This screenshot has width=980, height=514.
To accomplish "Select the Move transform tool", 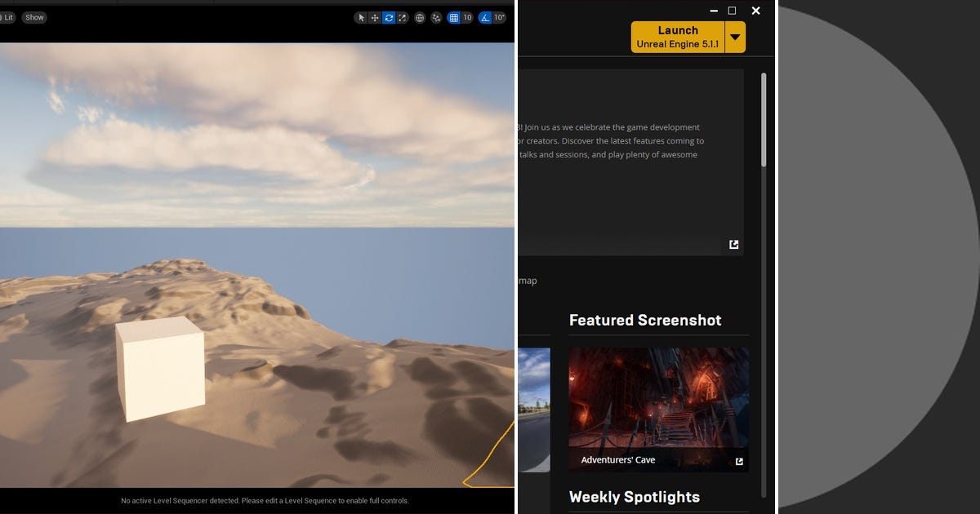I will click(373, 17).
